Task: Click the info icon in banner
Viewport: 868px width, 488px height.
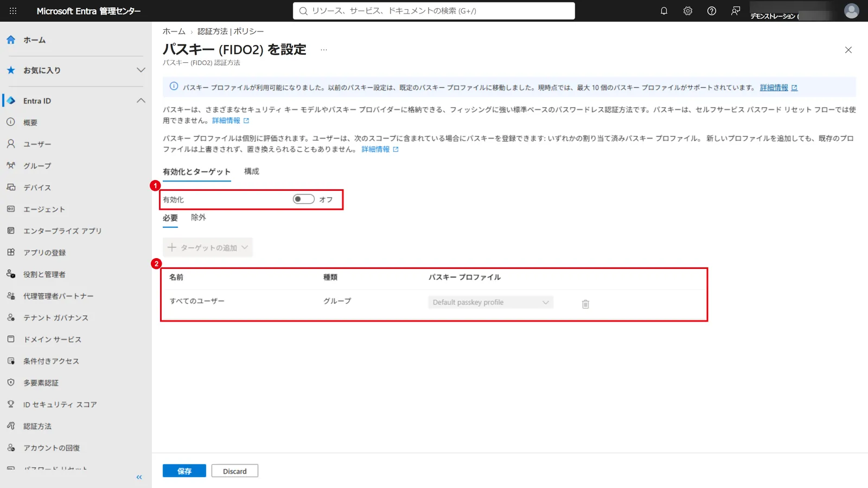Action: pyautogui.click(x=174, y=86)
